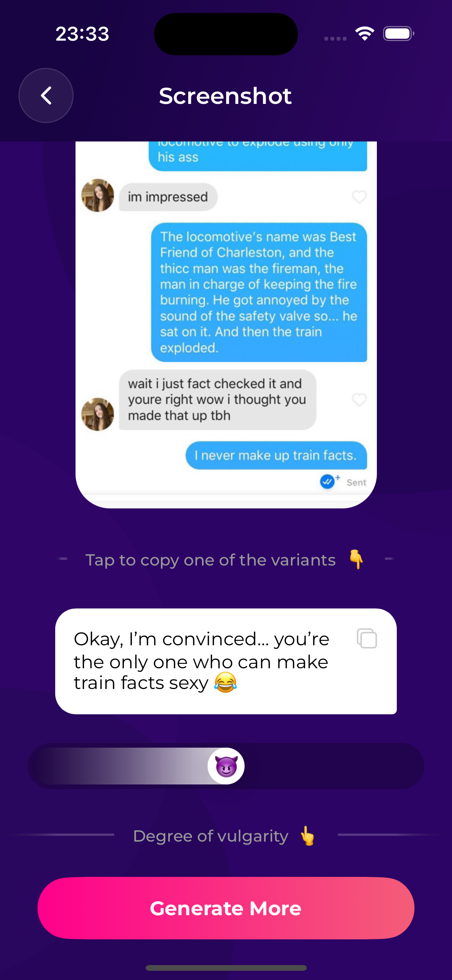Screen dimensions: 452x980
Task: Tap the 'Tap to copy one of the variants' label
Action: point(210,560)
